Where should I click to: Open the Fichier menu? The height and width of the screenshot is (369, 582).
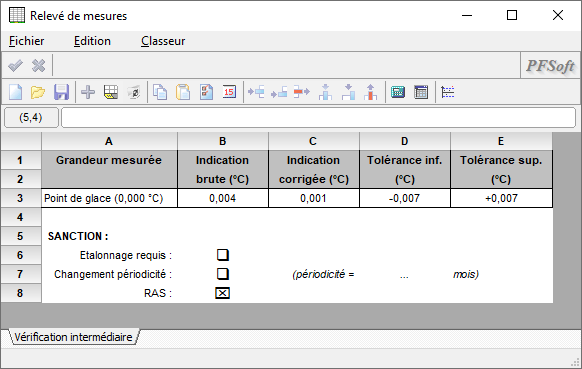27,41
